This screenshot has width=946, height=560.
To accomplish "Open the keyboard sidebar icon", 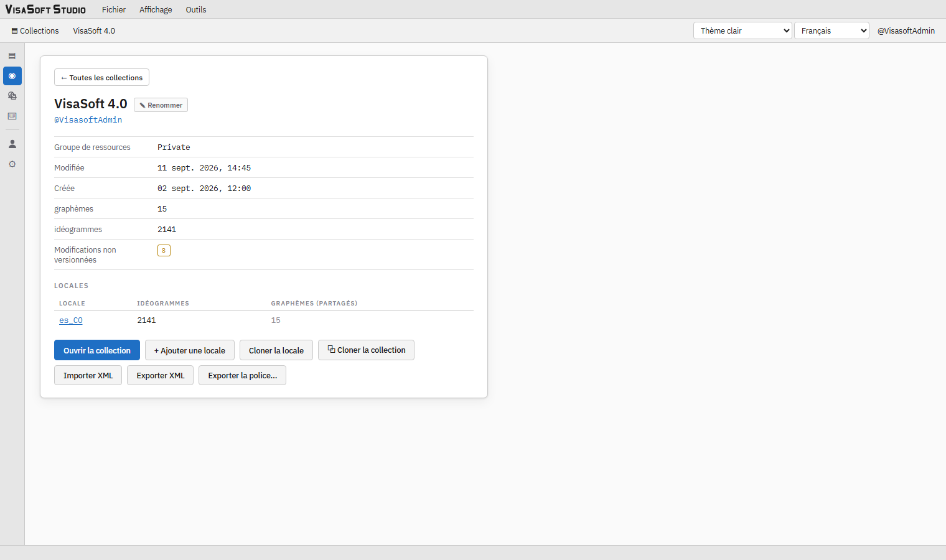I will point(12,116).
